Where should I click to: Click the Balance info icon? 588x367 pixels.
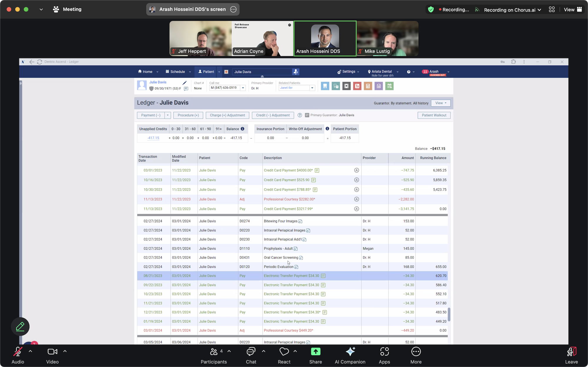[x=243, y=129]
